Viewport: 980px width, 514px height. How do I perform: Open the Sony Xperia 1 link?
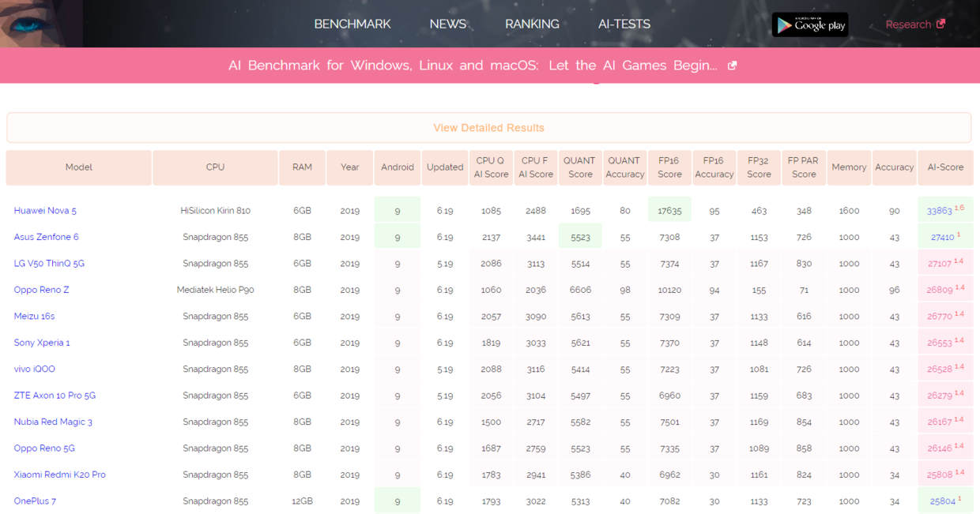(x=42, y=343)
